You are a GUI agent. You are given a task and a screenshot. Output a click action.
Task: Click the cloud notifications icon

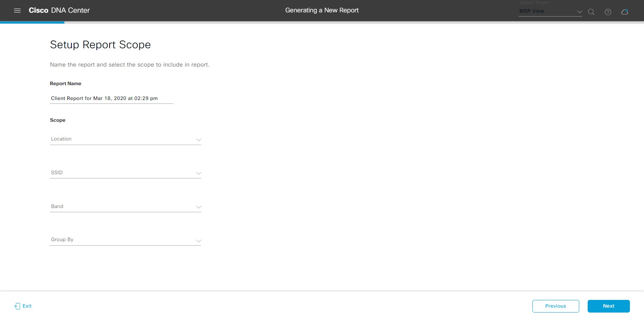pyautogui.click(x=625, y=12)
